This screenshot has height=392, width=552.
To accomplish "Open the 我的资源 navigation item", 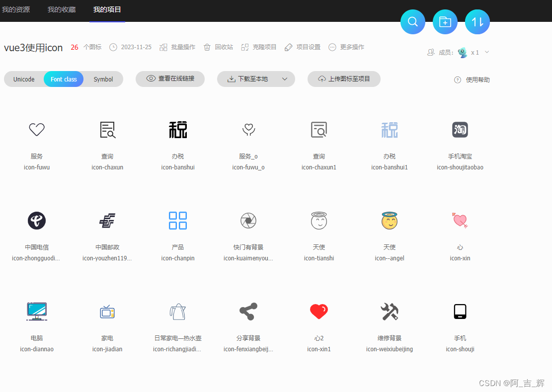I will 16,9.
